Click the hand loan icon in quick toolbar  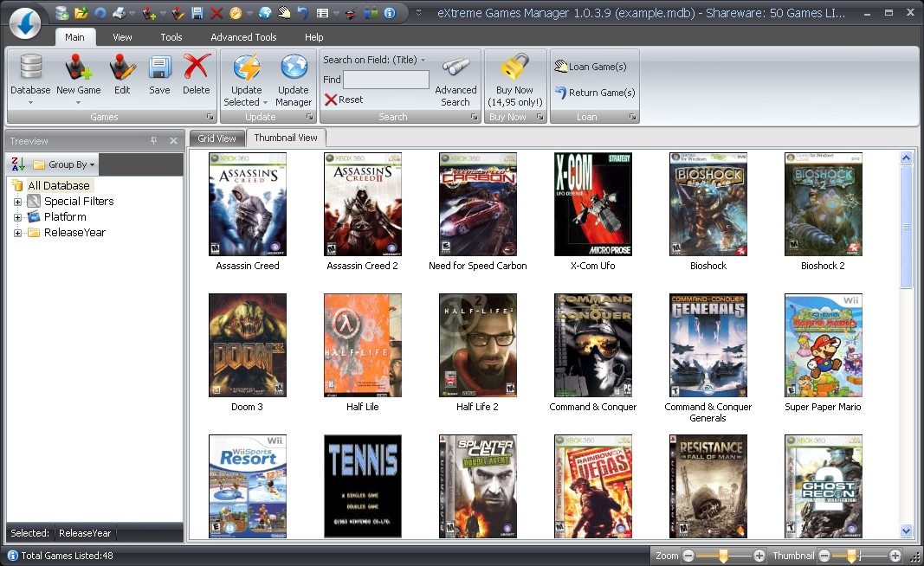click(x=284, y=12)
